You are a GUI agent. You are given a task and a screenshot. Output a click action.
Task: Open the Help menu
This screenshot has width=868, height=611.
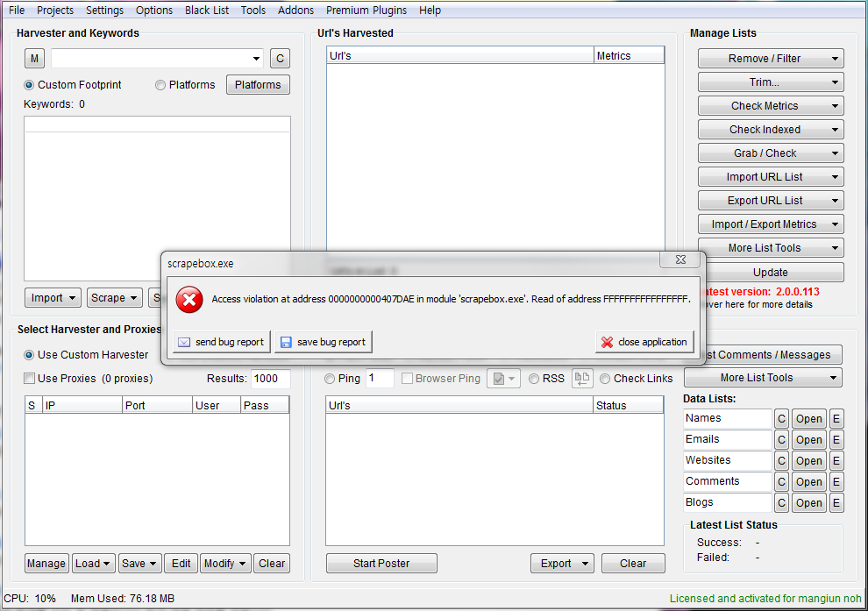coord(430,10)
